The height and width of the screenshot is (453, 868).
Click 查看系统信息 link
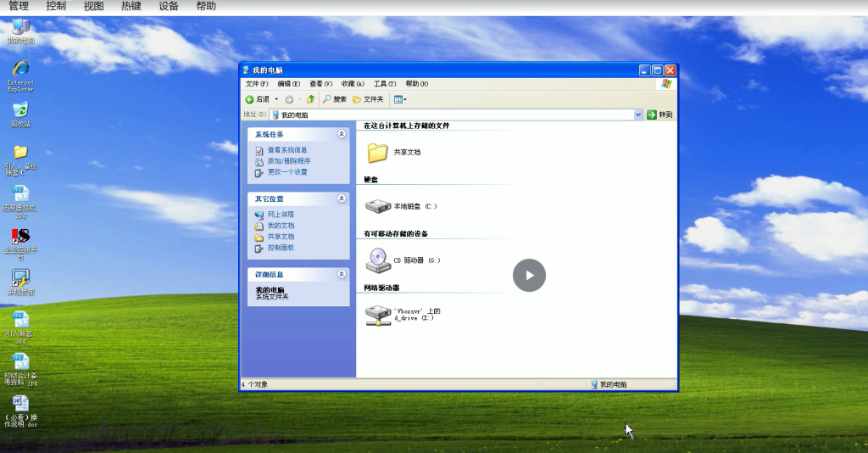pyautogui.click(x=287, y=150)
